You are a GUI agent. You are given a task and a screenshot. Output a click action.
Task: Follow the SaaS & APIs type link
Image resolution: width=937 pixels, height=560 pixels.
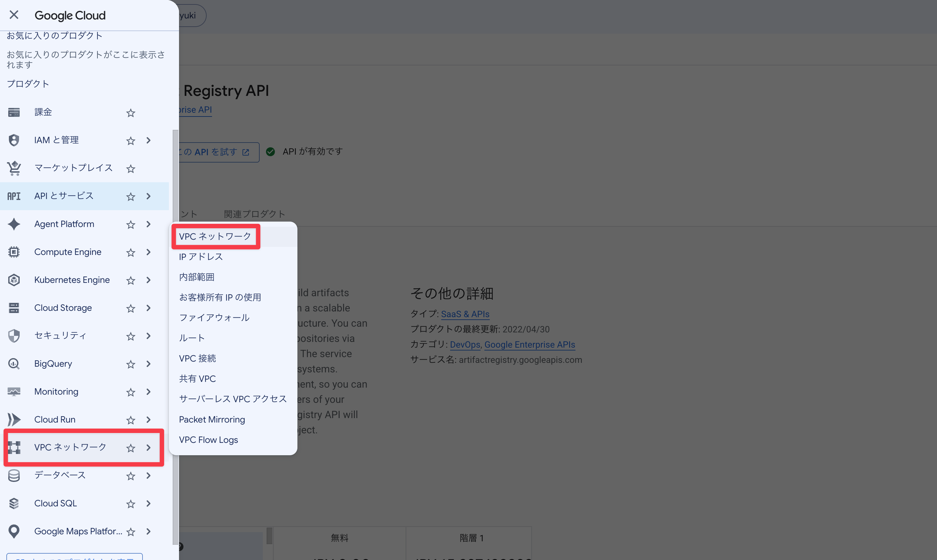[465, 314]
